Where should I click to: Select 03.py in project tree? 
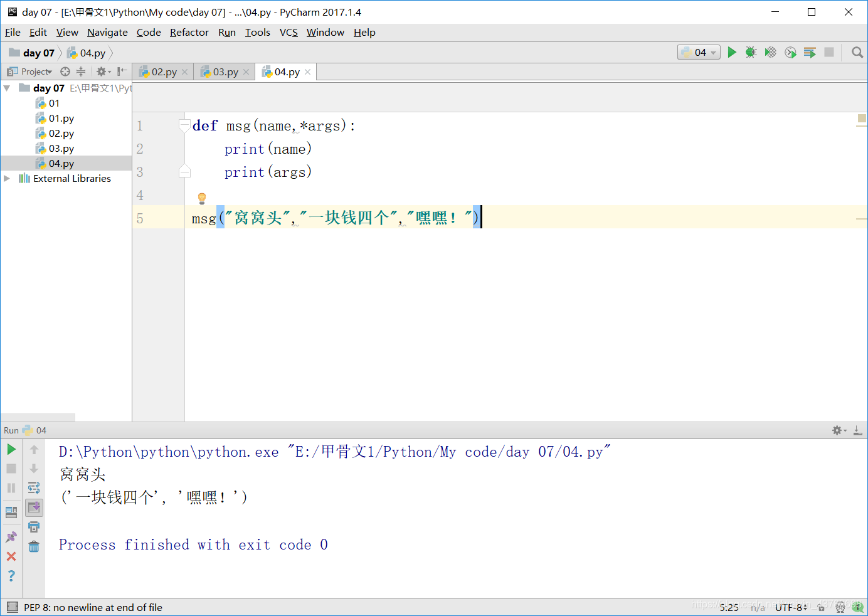click(61, 149)
